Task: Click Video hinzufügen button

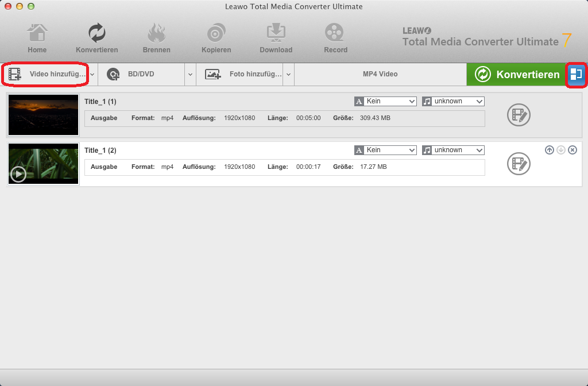Action: pos(46,74)
